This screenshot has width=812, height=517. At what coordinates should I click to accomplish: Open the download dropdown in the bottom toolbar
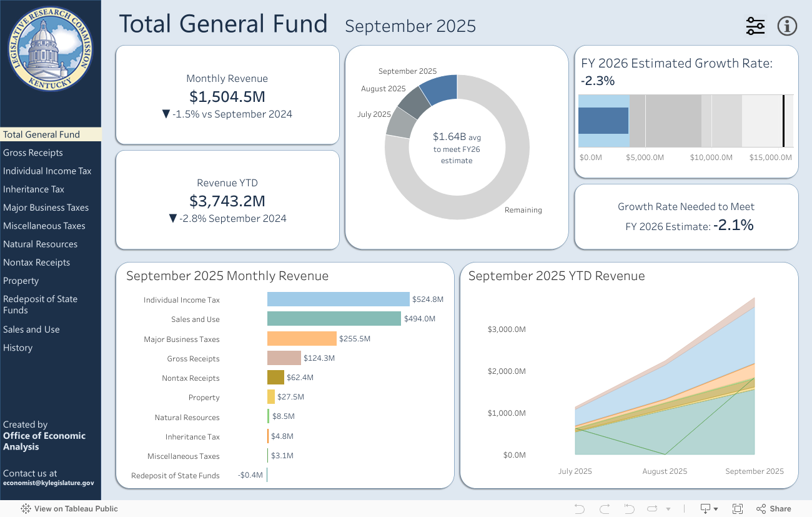pyautogui.click(x=708, y=509)
